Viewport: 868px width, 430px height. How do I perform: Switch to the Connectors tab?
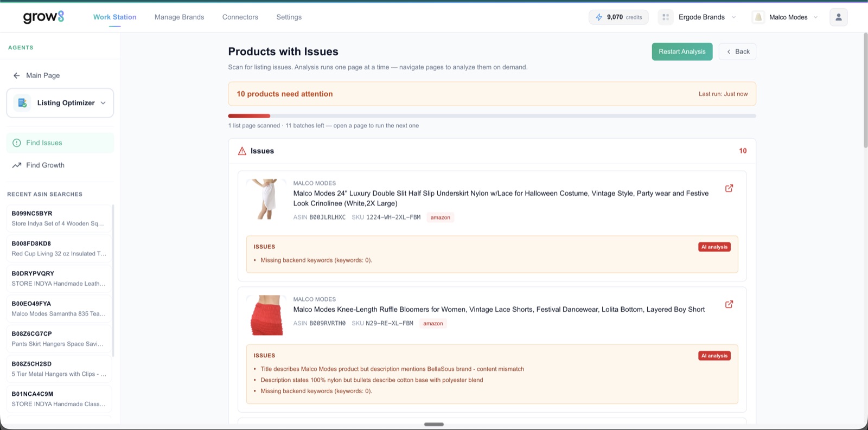click(x=240, y=17)
